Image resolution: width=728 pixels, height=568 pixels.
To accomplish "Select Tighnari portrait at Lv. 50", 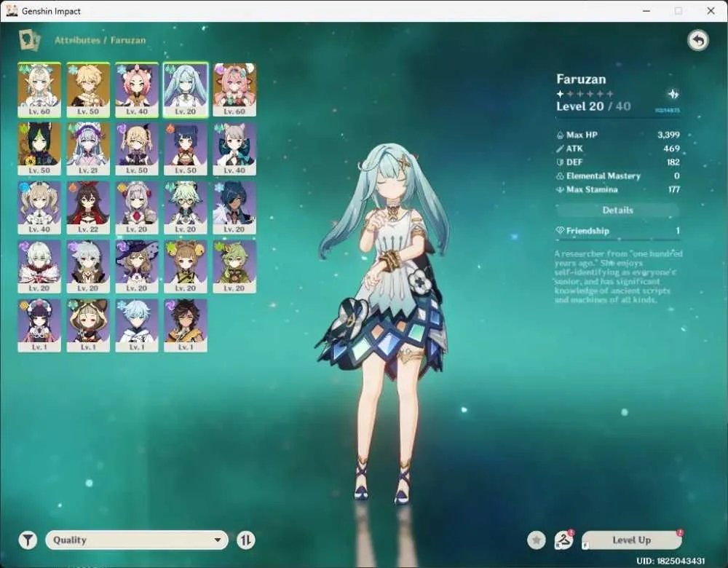I will click(x=39, y=149).
